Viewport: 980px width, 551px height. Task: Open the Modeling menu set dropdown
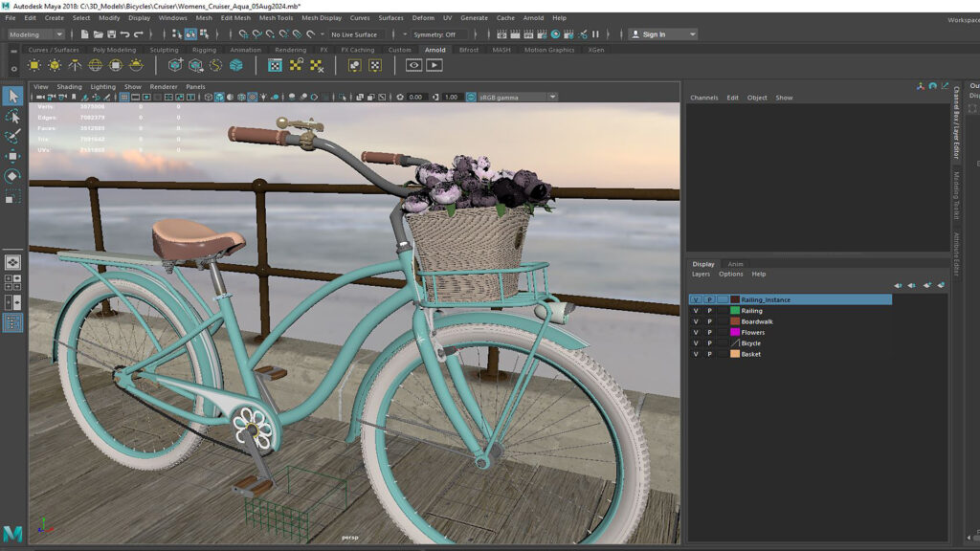tap(34, 34)
